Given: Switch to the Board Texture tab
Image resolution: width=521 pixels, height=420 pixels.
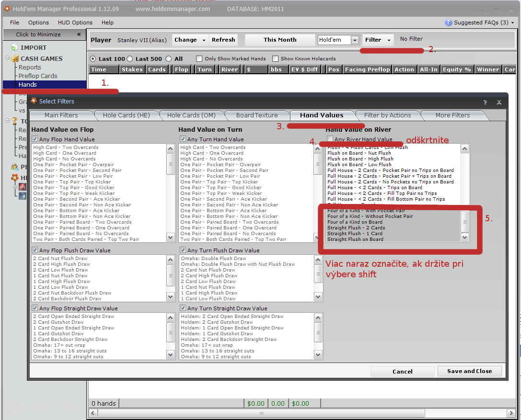Looking at the screenshot, I should click(x=256, y=115).
